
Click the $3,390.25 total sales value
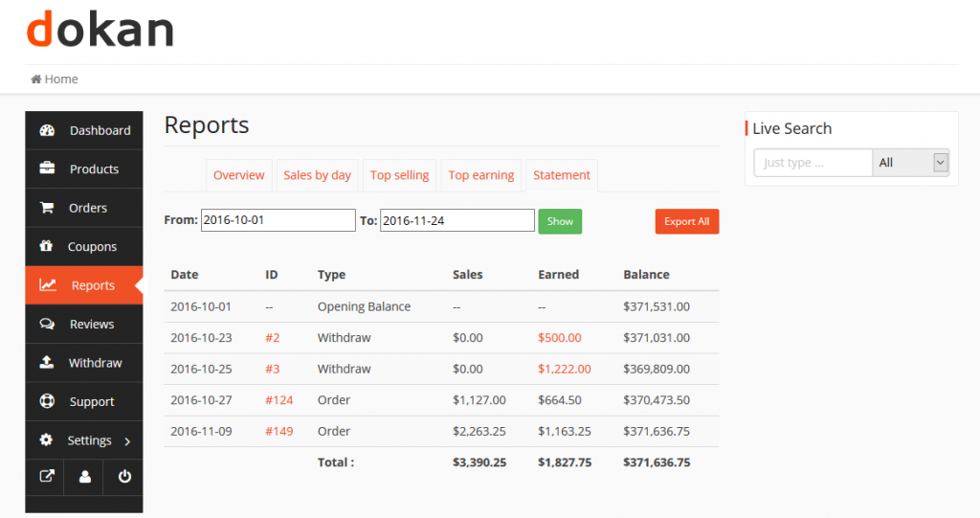tap(479, 463)
